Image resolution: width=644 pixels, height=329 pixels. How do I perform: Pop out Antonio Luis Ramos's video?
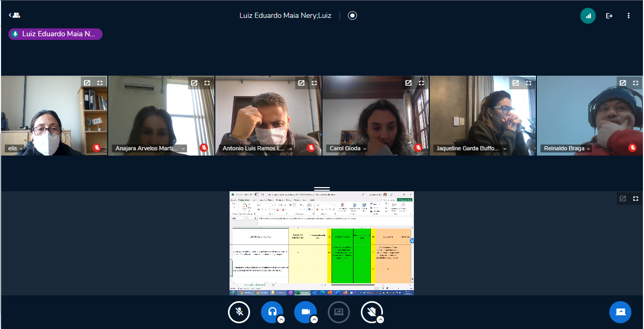point(301,83)
